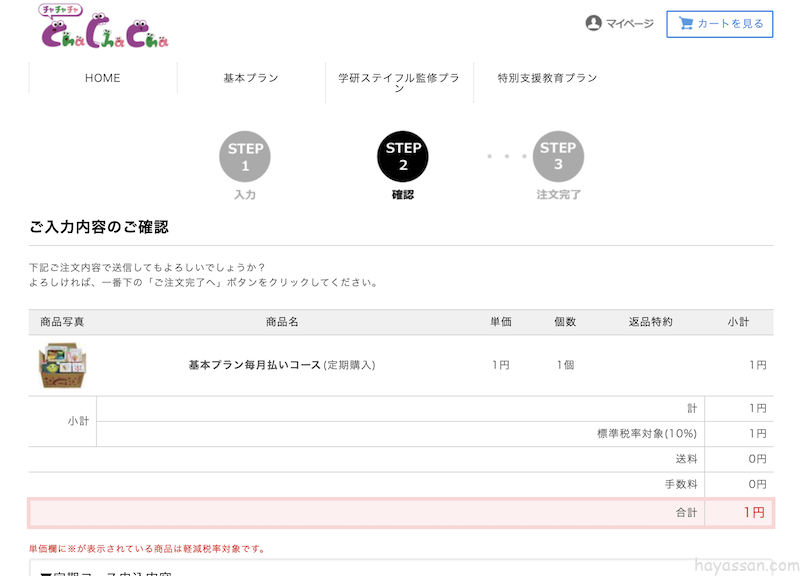Click the 商品名 column header
The height and width of the screenshot is (576, 800).
282,322
